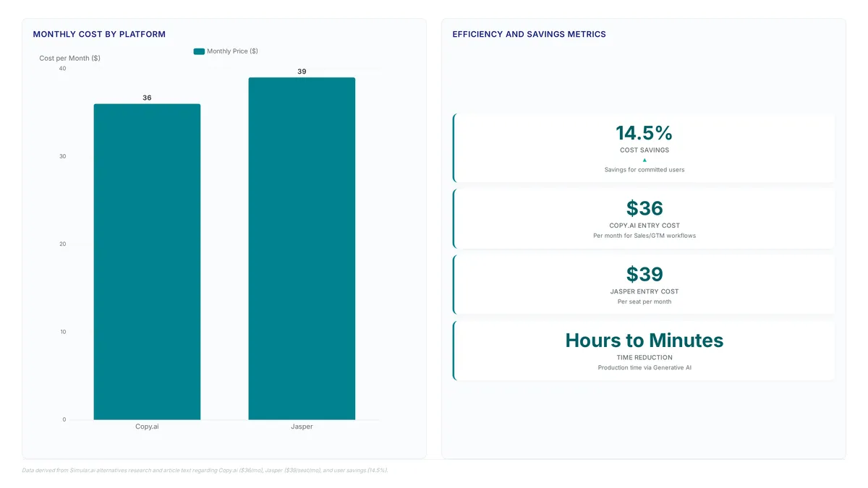This screenshot has height=488, width=868.
Task: Click the JASPER ENTRY COST label
Action: coord(644,291)
